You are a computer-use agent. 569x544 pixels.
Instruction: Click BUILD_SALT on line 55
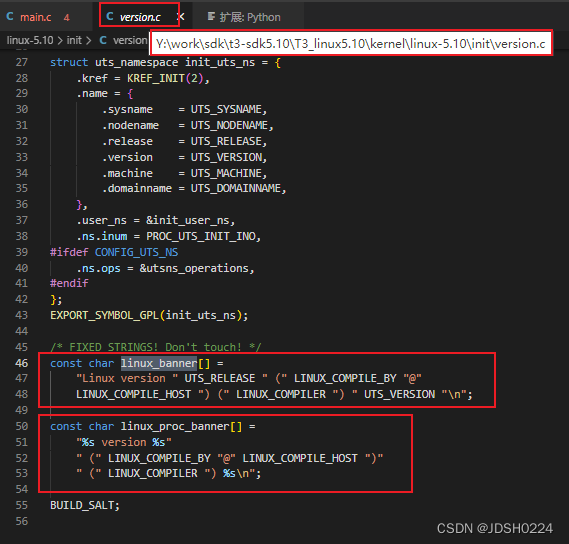coord(82,505)
